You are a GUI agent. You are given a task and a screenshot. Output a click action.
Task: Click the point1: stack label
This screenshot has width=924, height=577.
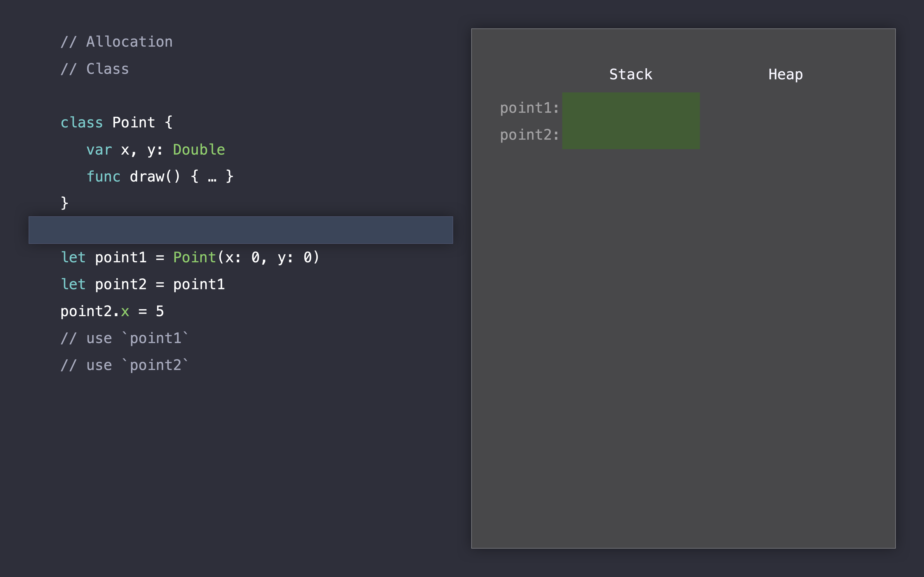529,108
